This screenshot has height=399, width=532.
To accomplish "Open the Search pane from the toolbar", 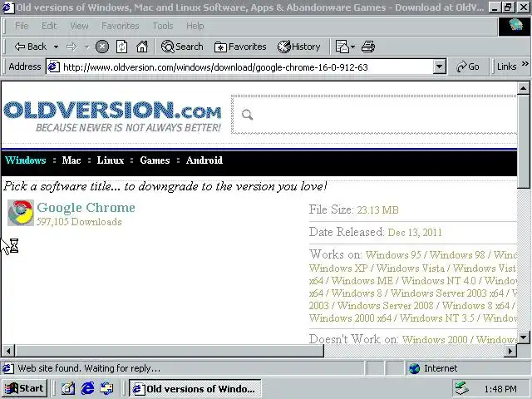I will coord(182,47).
